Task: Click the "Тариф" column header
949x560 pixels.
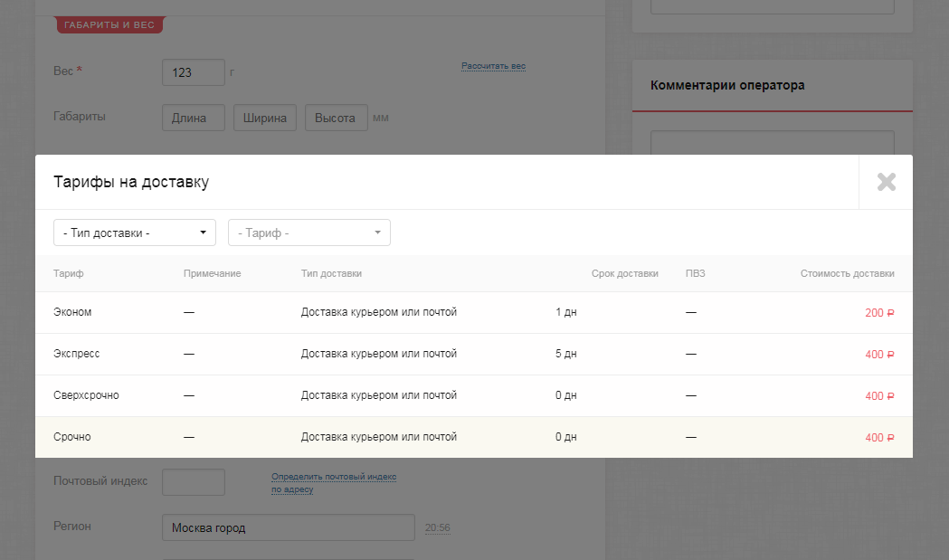Action: pyautogui.click(x=69, y=273)
